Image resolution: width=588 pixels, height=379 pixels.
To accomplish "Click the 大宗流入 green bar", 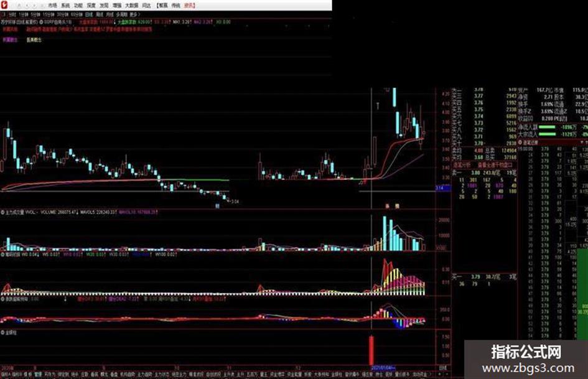I will pyautogui.click(x=547, y=134).
